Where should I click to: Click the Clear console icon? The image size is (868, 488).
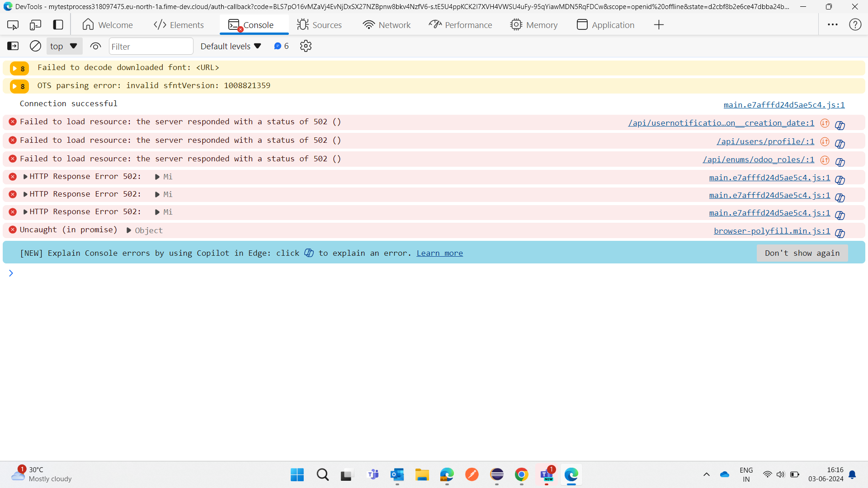pyautogui.click(x=35, y=46)
